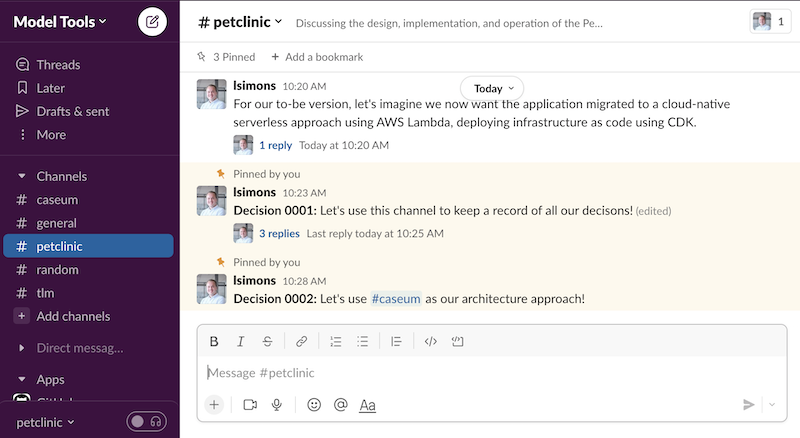The width and height of the screenshot is (800, 438).
Task: Expand the Direct messages section
Action: pyautogui.click(x=21, y=348)
